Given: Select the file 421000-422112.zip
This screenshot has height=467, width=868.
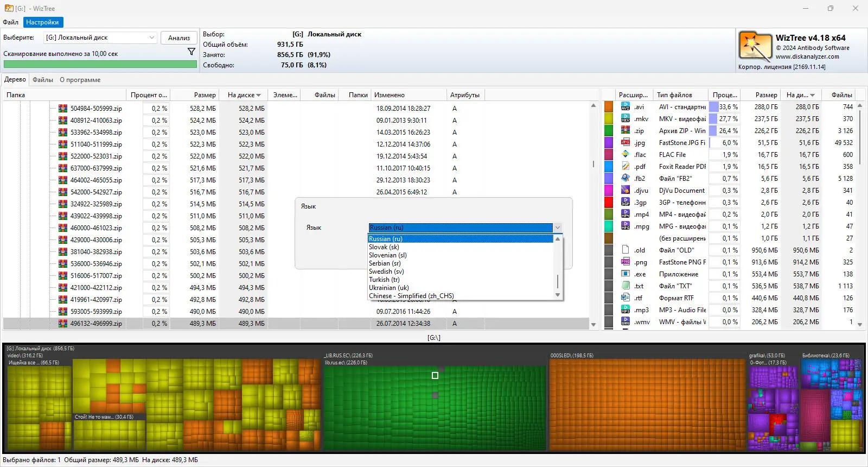Looking at the screenshot, I should [96, 288].
